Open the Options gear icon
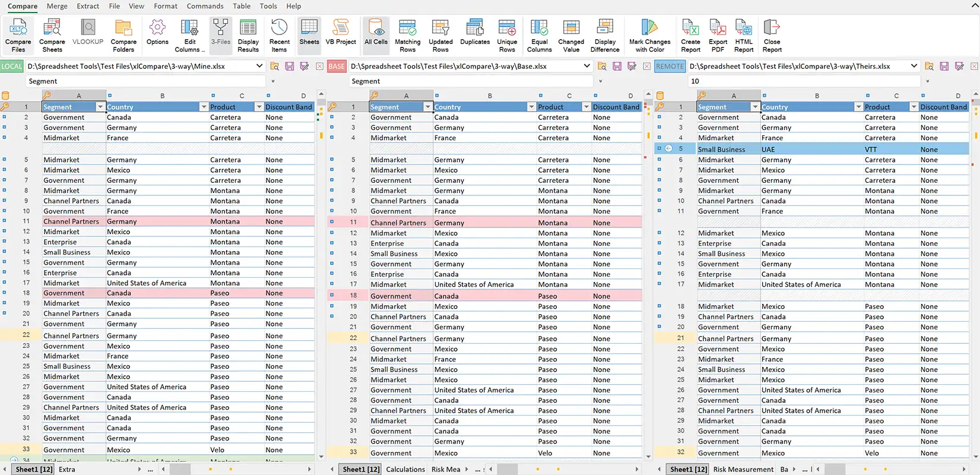980x475 pixels. [x=157, y=32]
